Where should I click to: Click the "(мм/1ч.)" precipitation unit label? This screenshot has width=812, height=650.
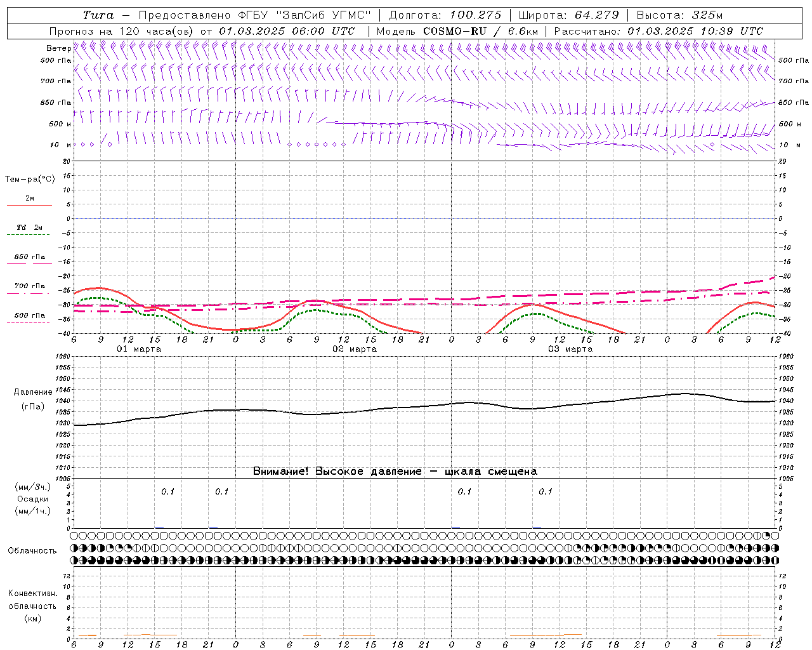tap(33, 511)
